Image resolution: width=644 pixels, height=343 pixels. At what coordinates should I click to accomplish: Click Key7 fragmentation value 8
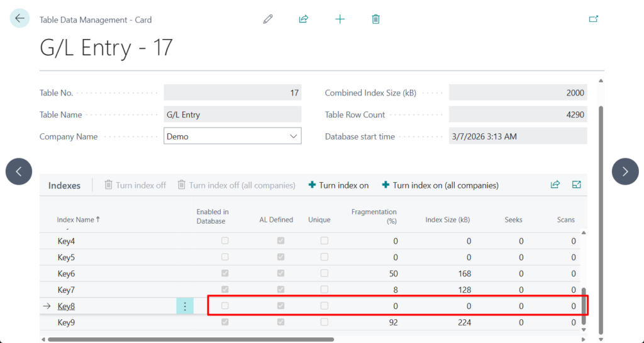[396, 290]
